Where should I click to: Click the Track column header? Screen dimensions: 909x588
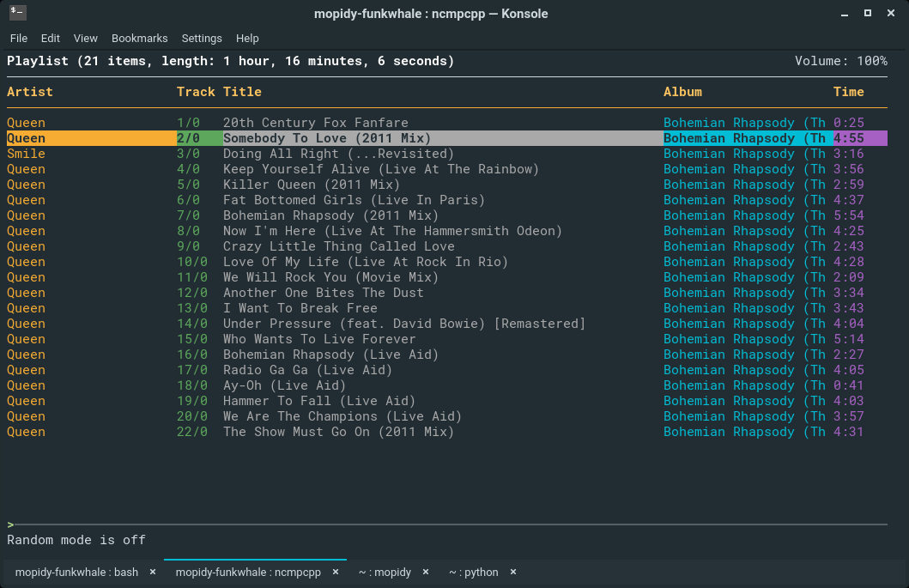click(196, 92)
